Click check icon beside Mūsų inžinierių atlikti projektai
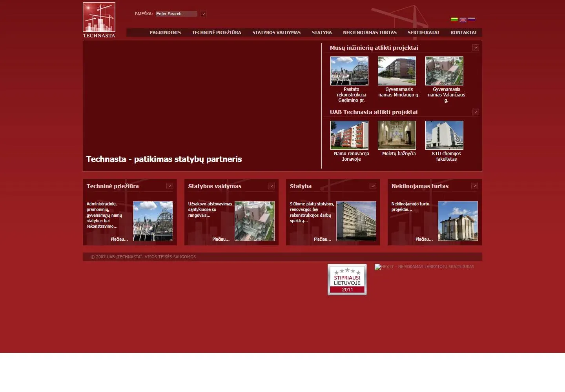 (x=476, y=47)
